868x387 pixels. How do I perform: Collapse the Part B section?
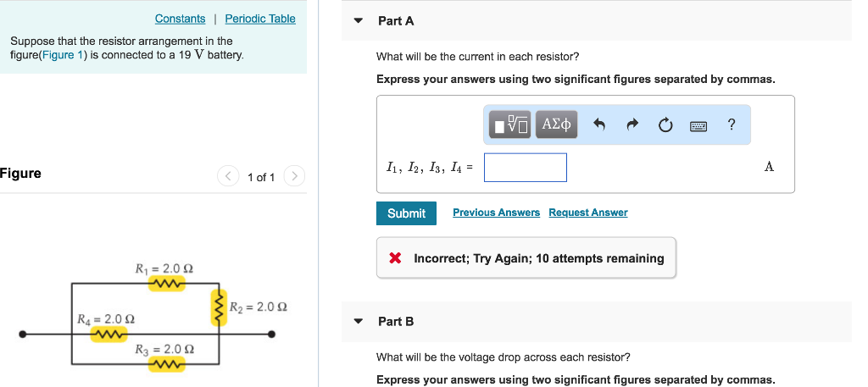pos(359,321)
